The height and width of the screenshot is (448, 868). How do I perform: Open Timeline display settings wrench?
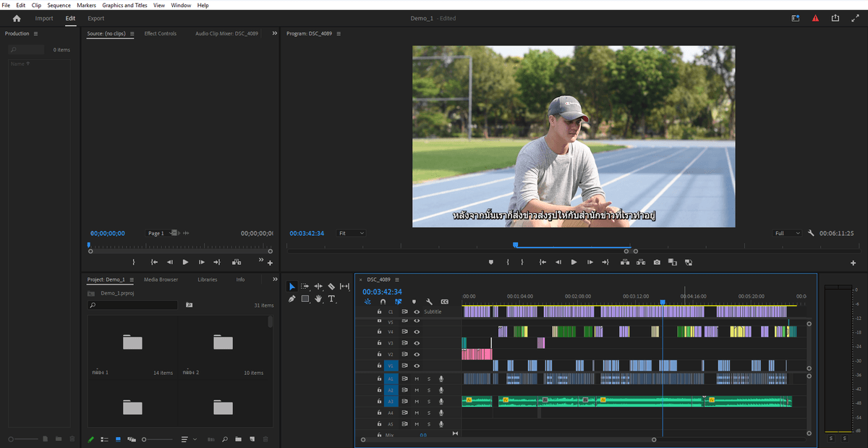pyautogui.click(x=429, y=302)
